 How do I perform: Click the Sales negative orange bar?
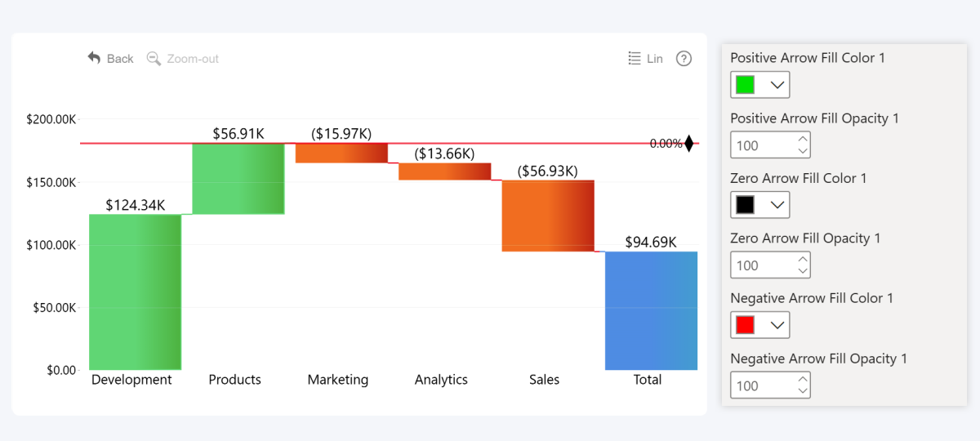click(548, 216)
